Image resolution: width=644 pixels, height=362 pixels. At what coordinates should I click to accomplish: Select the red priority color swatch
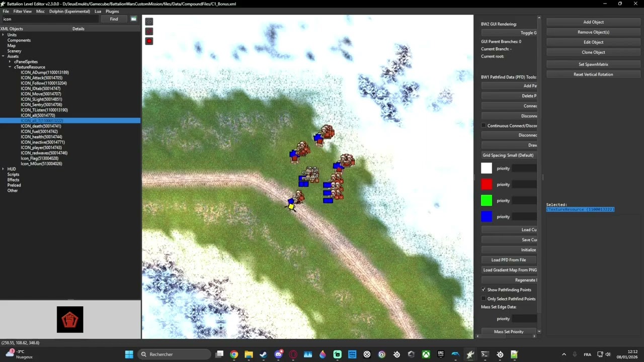[487, 185]
